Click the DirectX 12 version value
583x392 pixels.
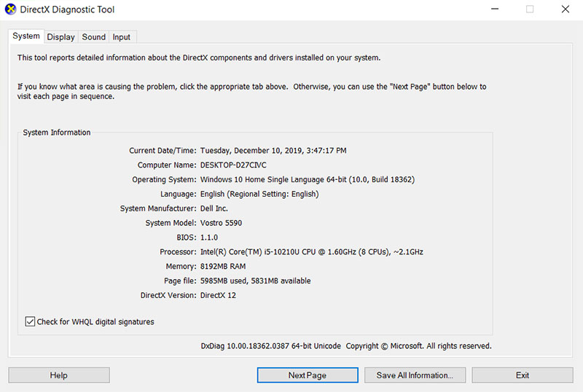click(x=218, y=296)
